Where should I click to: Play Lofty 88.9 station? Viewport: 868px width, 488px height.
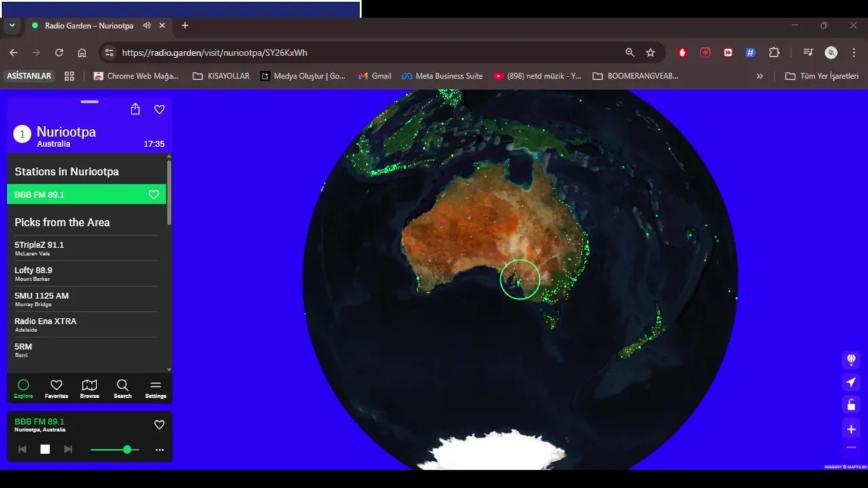coord(86,274)
